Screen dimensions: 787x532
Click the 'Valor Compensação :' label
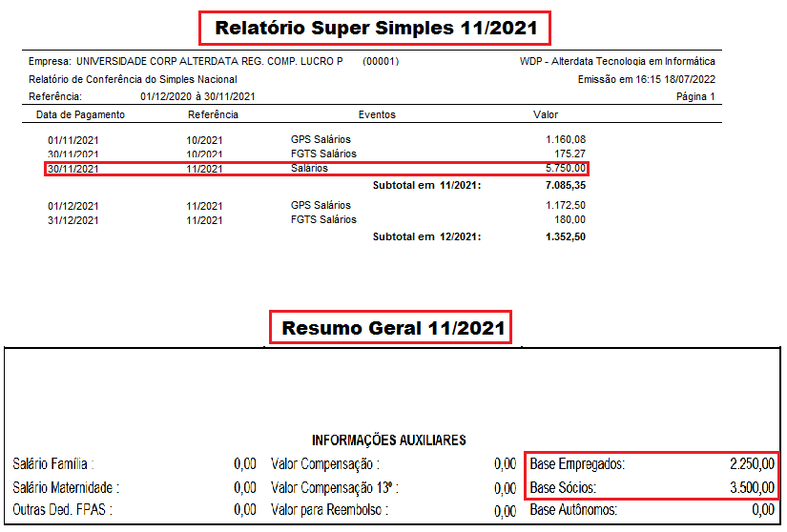click(x=325, y=464)
